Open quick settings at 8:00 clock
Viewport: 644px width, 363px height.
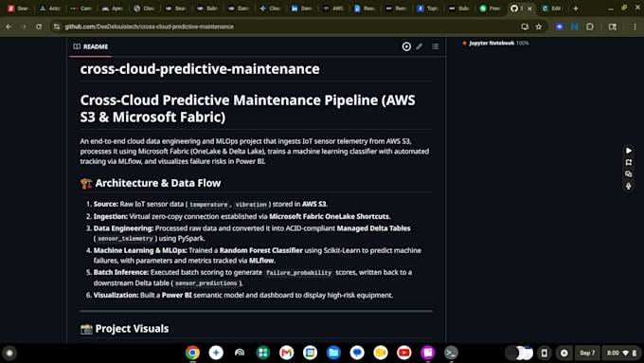(x=621, y=353)
